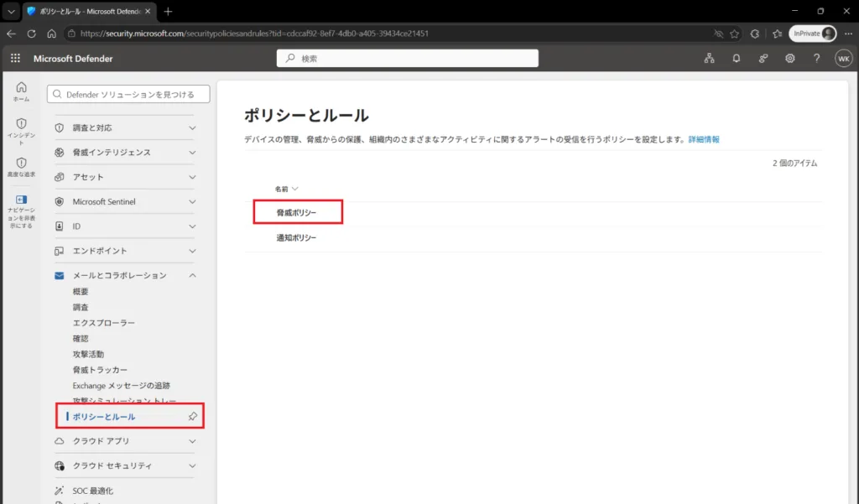Collapse the メールとコラボレーション section

tap(125, 276)
